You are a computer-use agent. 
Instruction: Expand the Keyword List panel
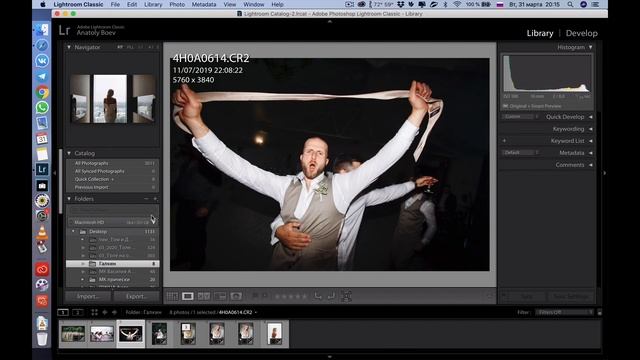tap(591, 141)
